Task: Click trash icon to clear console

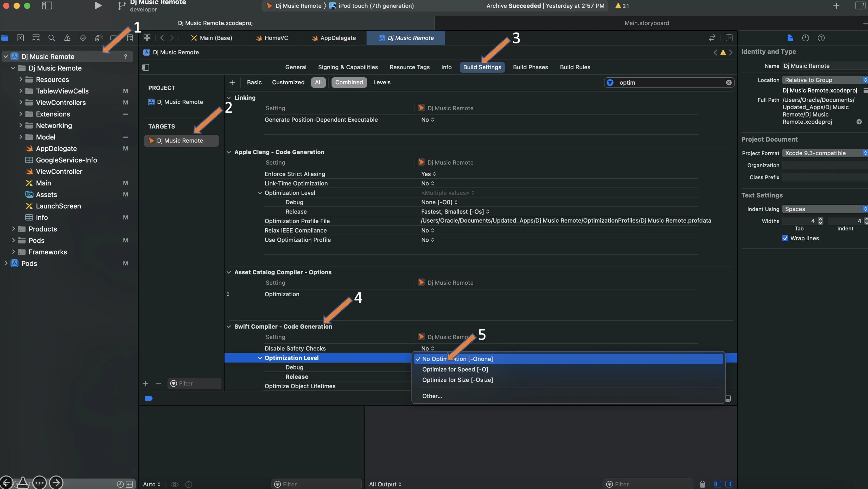Action: tap(702, 484)
